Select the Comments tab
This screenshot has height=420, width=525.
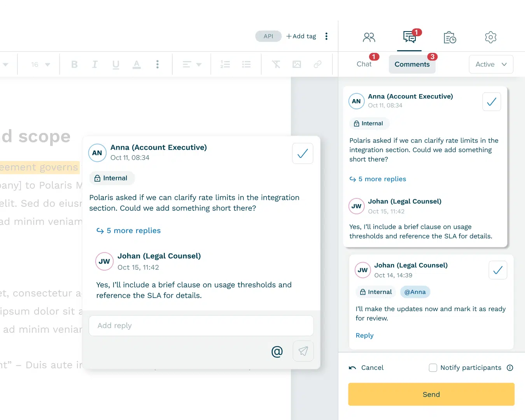coord(412,65)
